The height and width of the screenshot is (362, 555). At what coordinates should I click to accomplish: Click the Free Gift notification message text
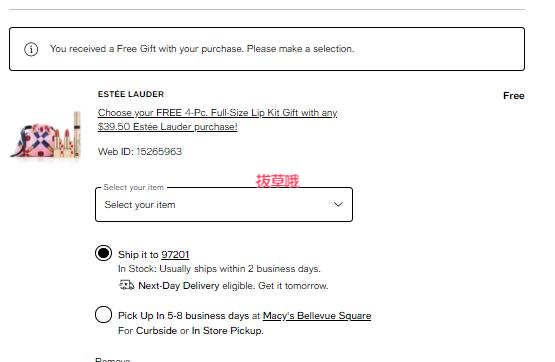(202, 49)
